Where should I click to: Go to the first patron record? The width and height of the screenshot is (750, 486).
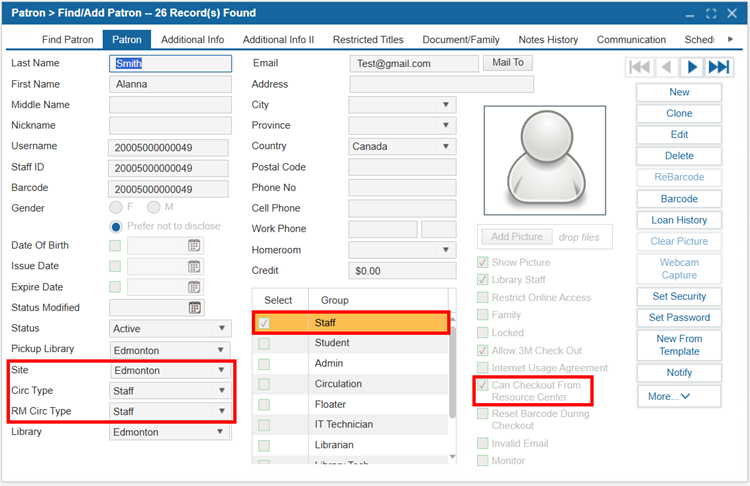[638, 67]
